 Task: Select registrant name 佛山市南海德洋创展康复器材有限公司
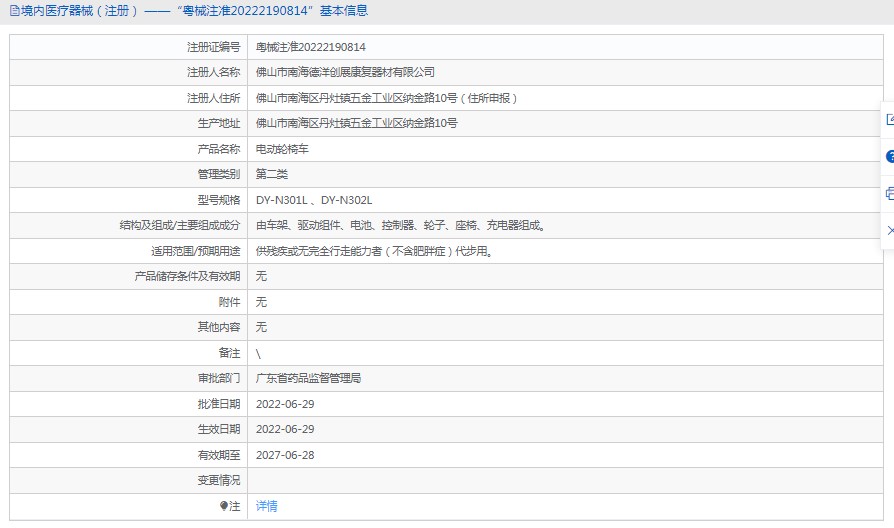pos(345,72)
